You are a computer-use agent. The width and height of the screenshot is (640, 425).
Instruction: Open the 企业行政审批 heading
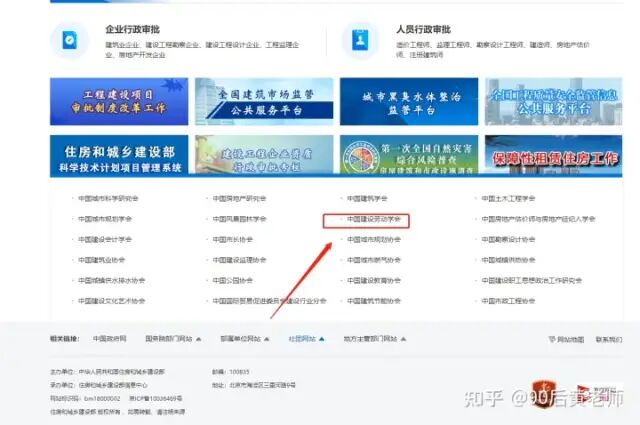click(133, 29)
